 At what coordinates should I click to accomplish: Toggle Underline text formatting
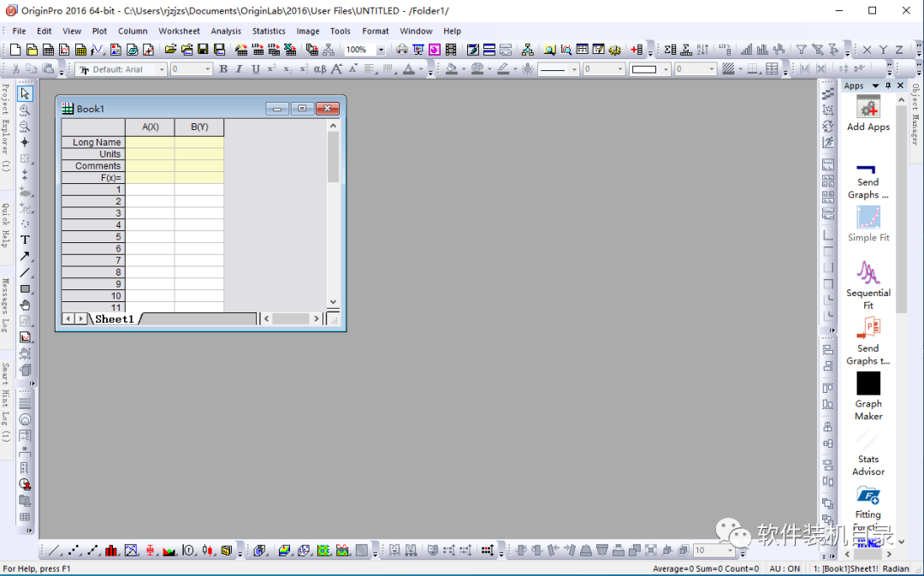256,69
